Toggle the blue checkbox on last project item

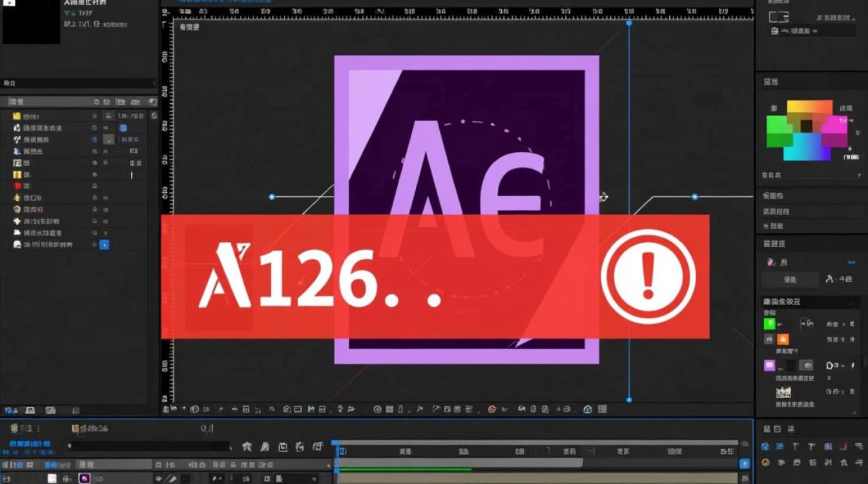pyautogui.click(x=104, y=245)
